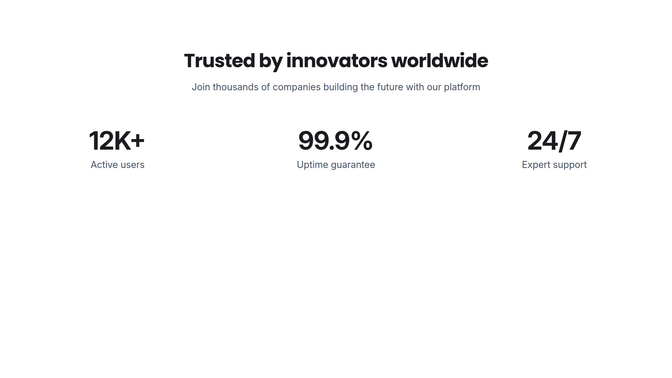Click the 99.9% statistic number
672x378 pixels.
[336, 141]
